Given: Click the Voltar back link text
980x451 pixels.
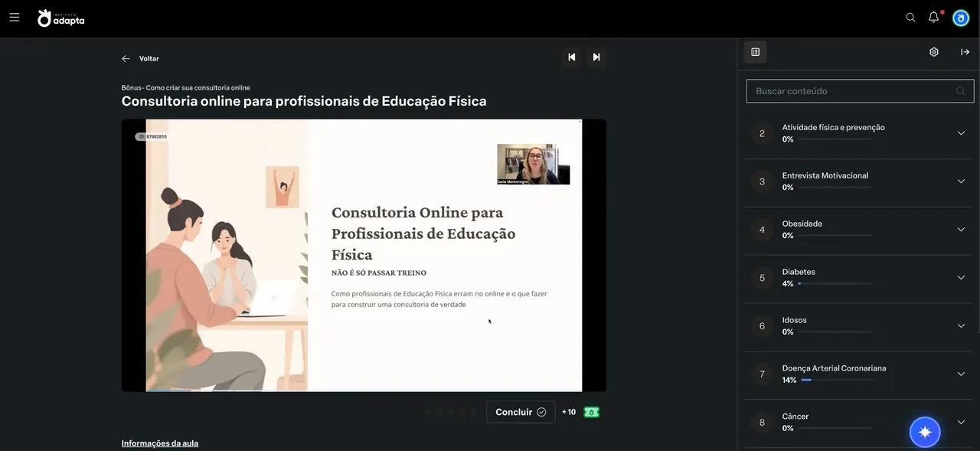Looking at the screenshot, I should pos(149,58).
